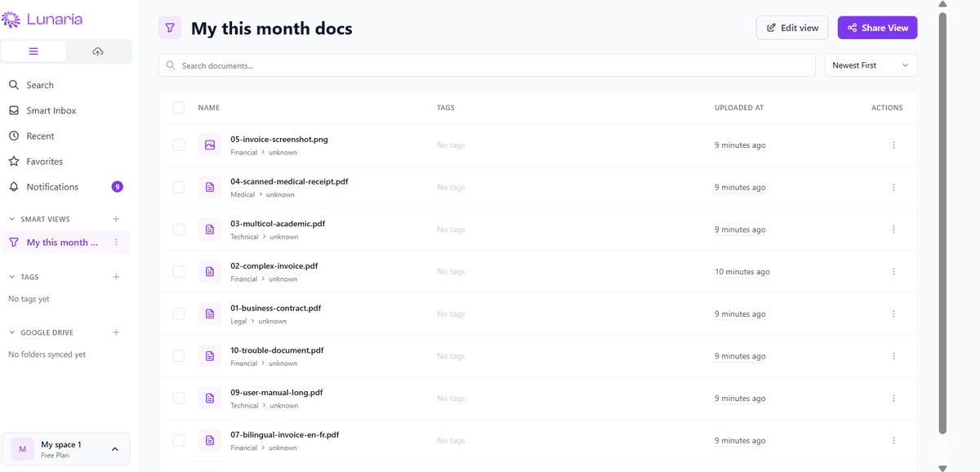Image resolution: width=980 pixels, height=472 pixels.
Task: Click document icon of 09-user-manual-long.pdf
Action: click(x=210, y=398)
